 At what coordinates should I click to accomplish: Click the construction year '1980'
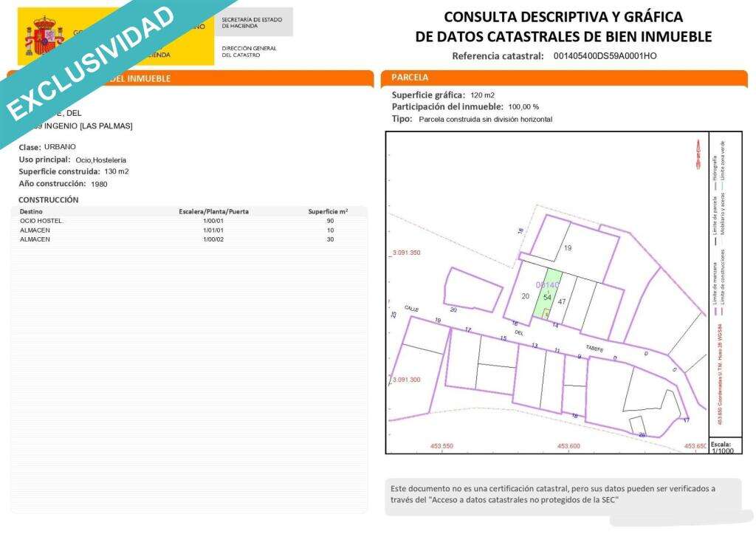(99, 184)
